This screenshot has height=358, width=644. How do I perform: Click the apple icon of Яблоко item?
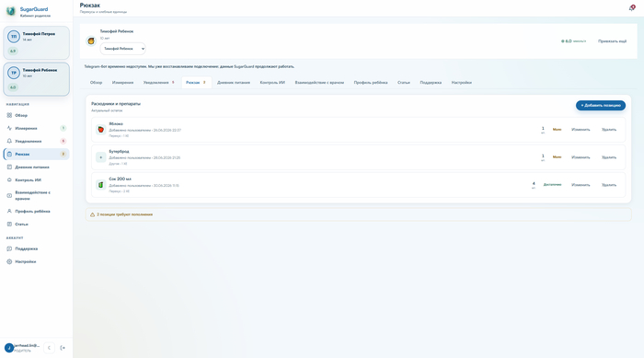coord(100,130)
